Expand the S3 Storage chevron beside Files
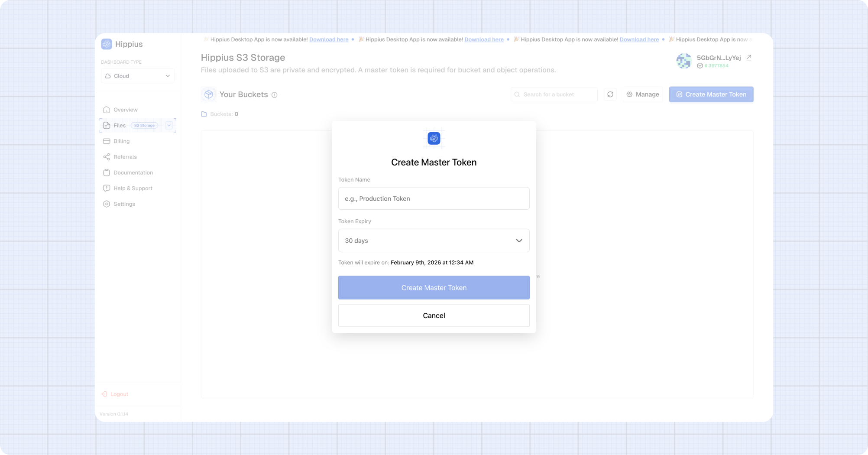Viewport: 868px width, 455px height. point(169,125)
